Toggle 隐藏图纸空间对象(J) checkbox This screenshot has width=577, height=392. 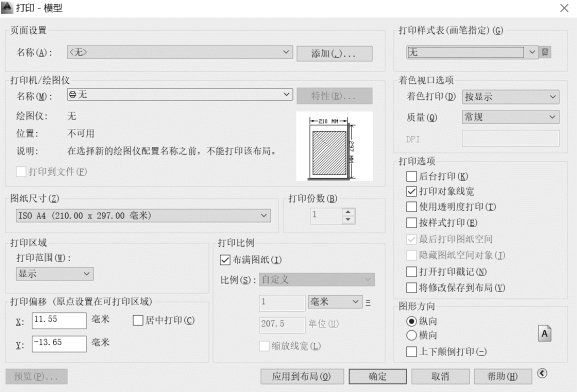click(411, 255)
